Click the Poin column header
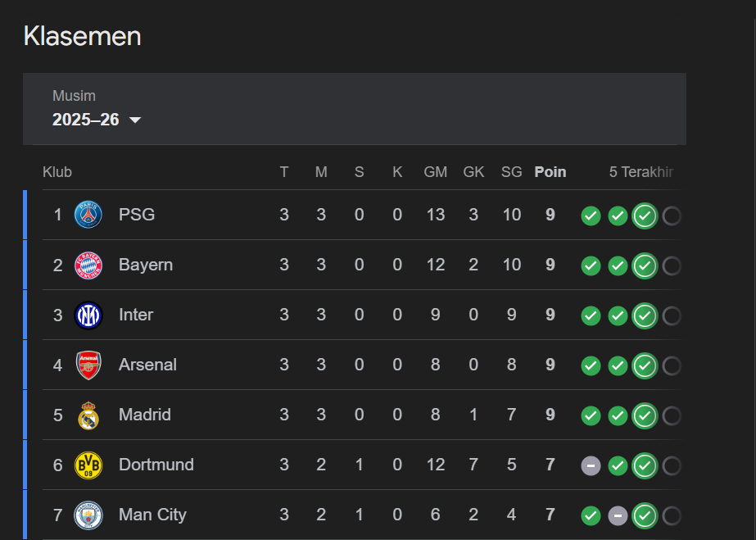 [550, 172]
